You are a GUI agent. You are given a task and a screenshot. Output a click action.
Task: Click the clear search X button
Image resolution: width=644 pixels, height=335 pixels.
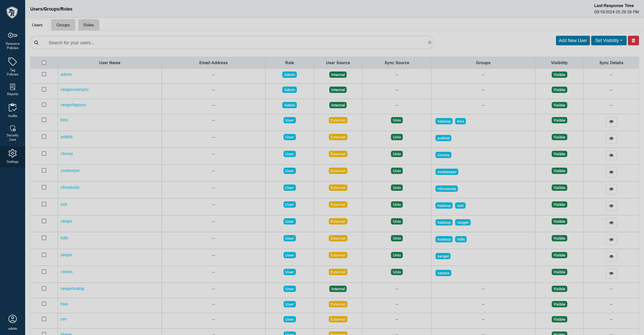point(430,43)
